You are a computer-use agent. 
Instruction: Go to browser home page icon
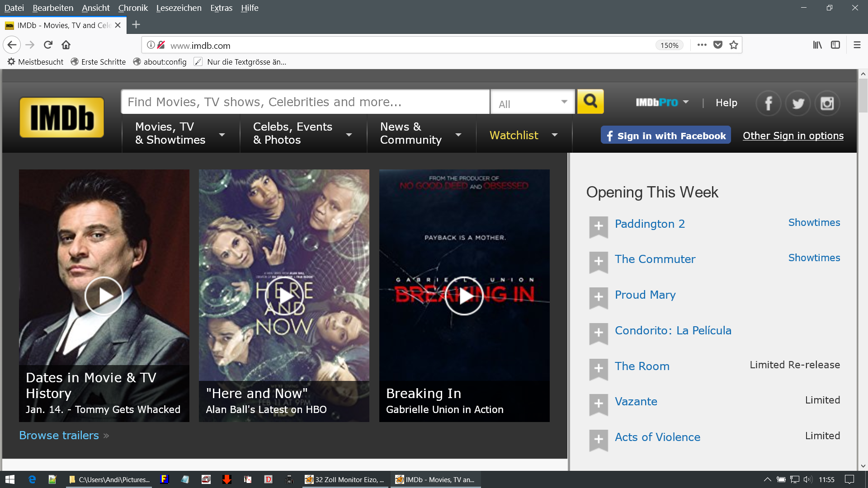click(66, 45)
